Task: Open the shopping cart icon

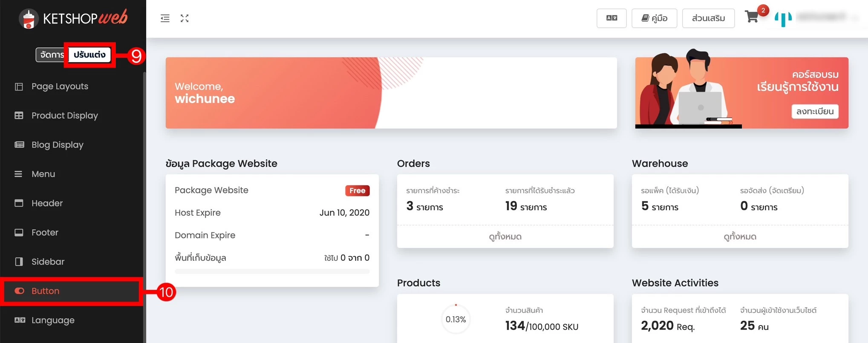Action: [752, 17]
